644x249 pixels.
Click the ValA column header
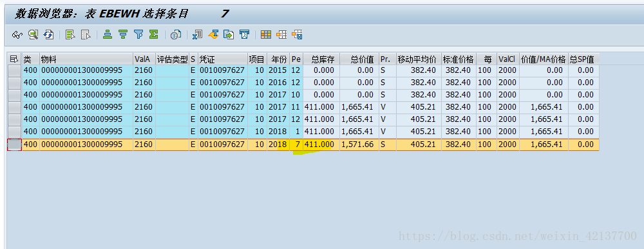[144, 59]
